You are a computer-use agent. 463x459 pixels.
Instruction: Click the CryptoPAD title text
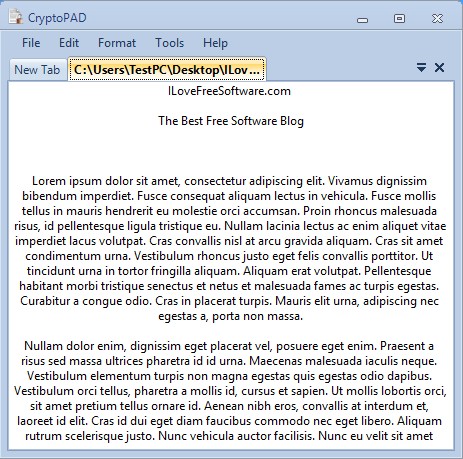pyautogui.click(x=57, y=18)
